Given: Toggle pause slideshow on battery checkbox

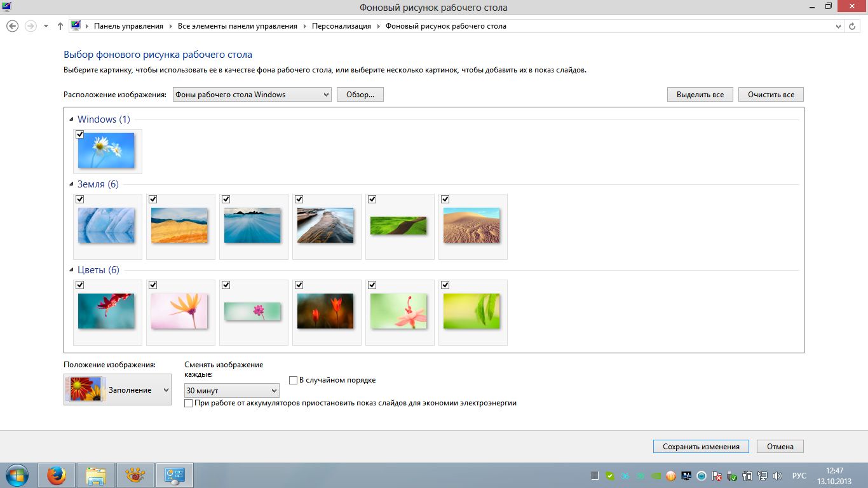Looking at the screenshot, I should click(x=188, y=403).
